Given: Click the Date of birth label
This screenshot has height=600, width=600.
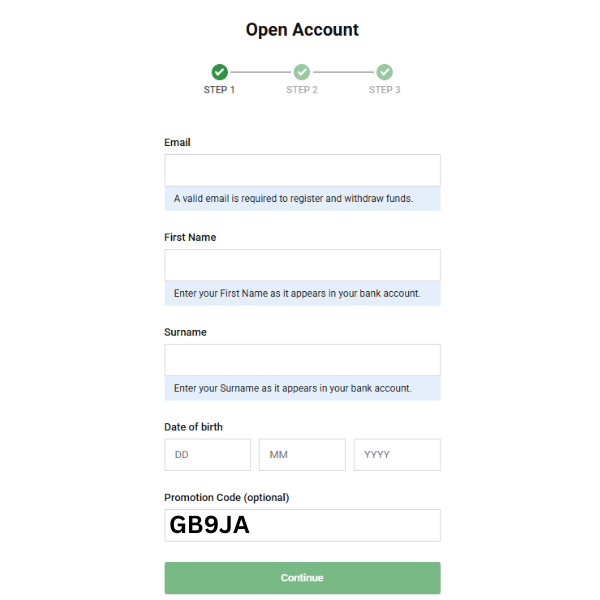Looking at the screenshot, I should pos(193,427).
